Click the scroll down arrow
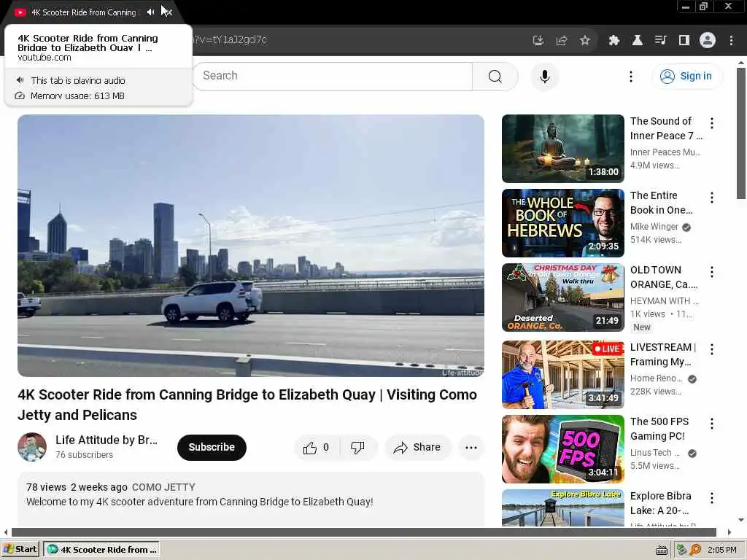This screenshot has width=747, height=560. [741, 520]
